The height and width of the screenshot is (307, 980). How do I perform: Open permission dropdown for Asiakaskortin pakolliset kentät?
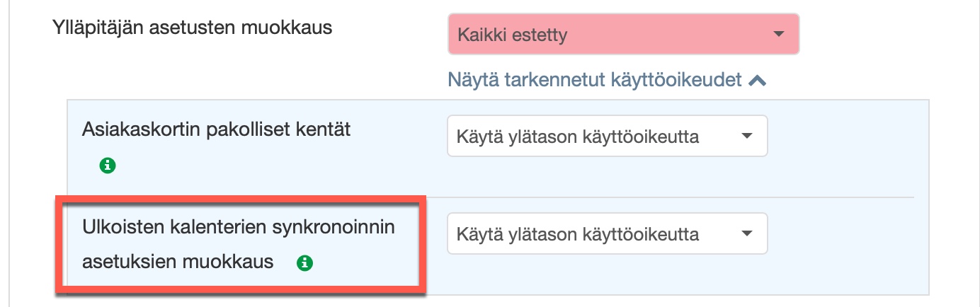point(607,136)
